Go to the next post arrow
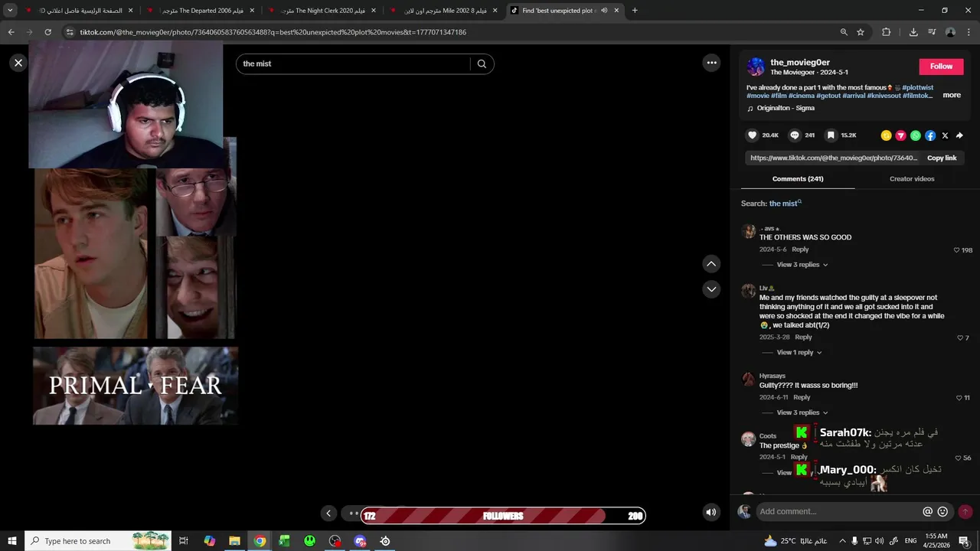980x551 pixels. click(711, 289)
